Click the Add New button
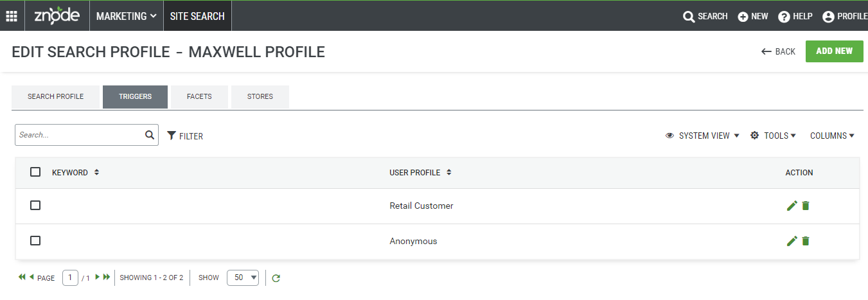 [x=834, y=51]
